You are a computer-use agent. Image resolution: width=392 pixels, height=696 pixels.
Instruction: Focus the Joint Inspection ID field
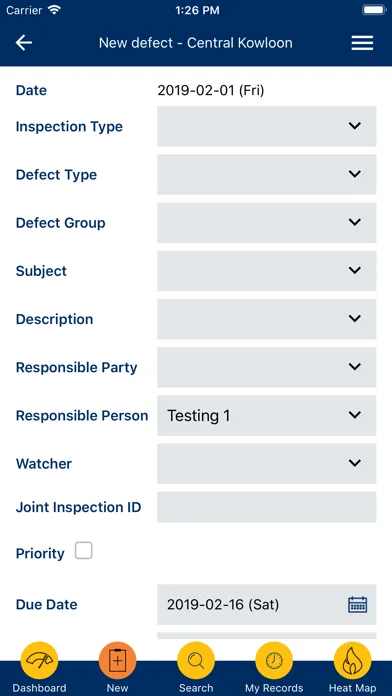tap(267, 507)
